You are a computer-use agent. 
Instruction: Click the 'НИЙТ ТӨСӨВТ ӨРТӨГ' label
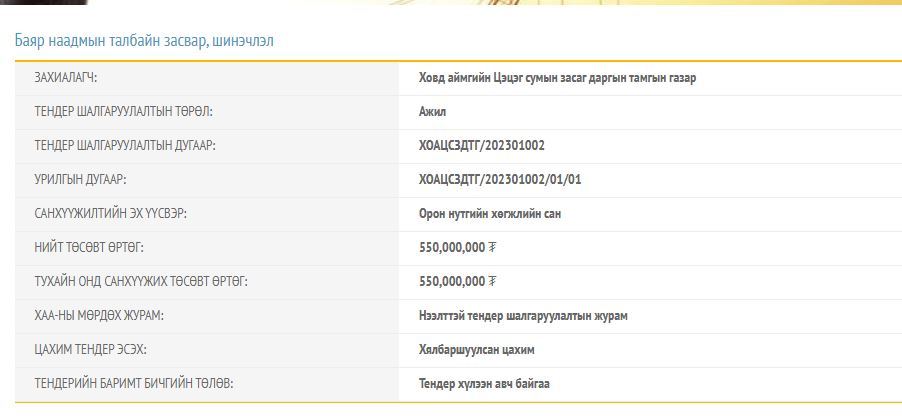[96, 248]
